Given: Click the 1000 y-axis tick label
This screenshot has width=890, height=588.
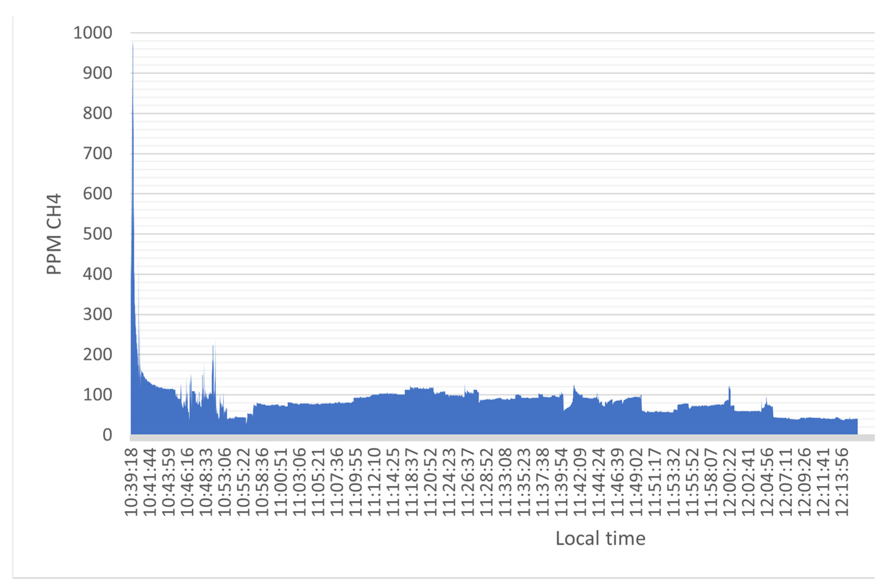Looking at the screenshot, I should pyautogui.click(x=93, y=33).
